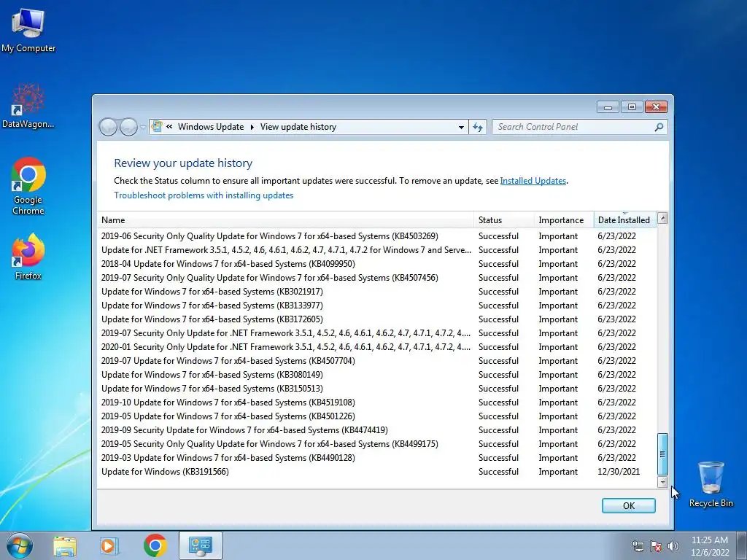Select the KB3191566 update row
Viewport: 747px width, 560px height.
click(x=376, y=472)
